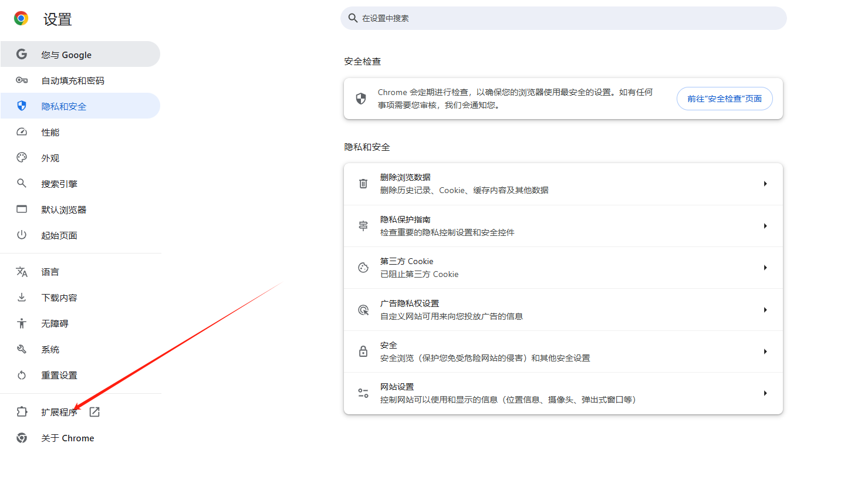
Task: Open the 性能 settings section
Action: pos(80,131)
